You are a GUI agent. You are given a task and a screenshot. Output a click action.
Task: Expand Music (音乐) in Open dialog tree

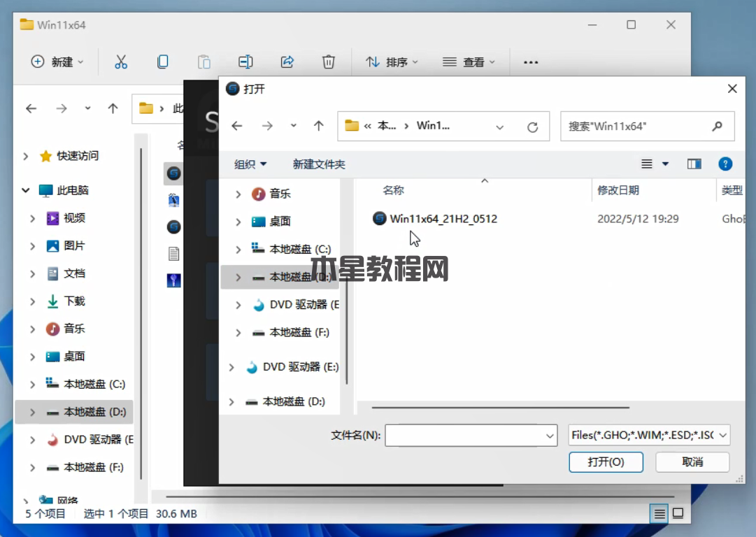click(238, 194)
